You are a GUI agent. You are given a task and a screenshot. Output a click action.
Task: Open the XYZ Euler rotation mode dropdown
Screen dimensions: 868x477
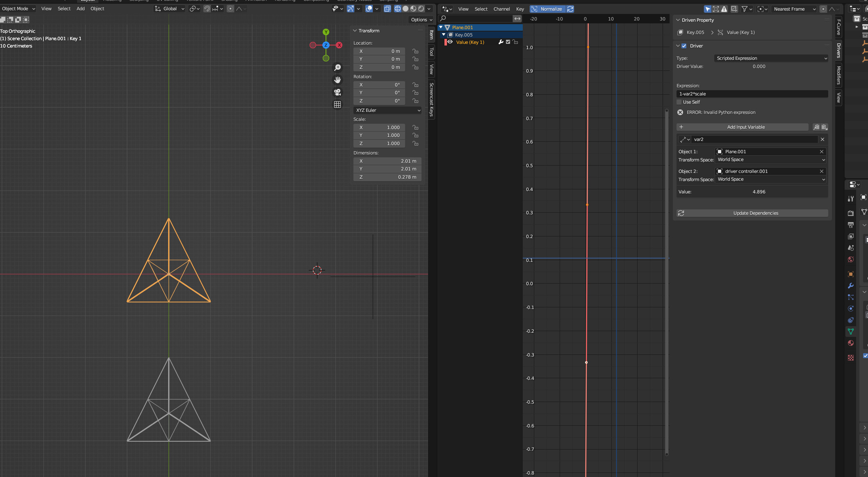click(387, 110)
